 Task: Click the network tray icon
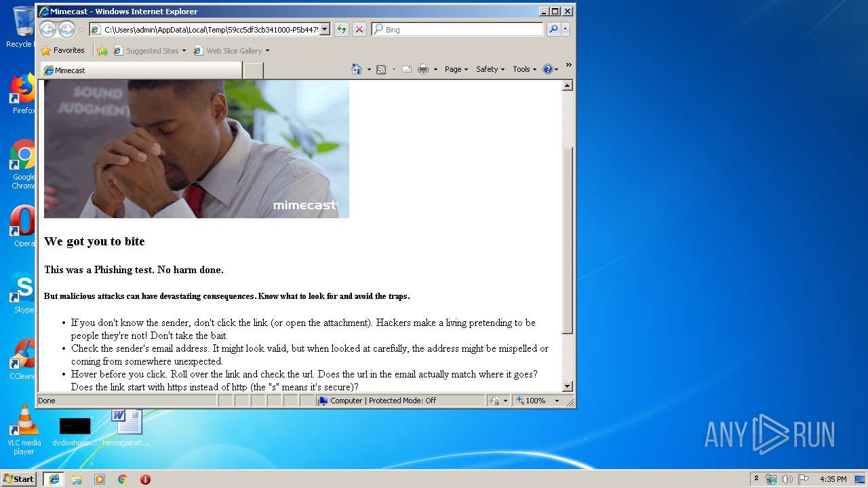[x=771, y=479]
